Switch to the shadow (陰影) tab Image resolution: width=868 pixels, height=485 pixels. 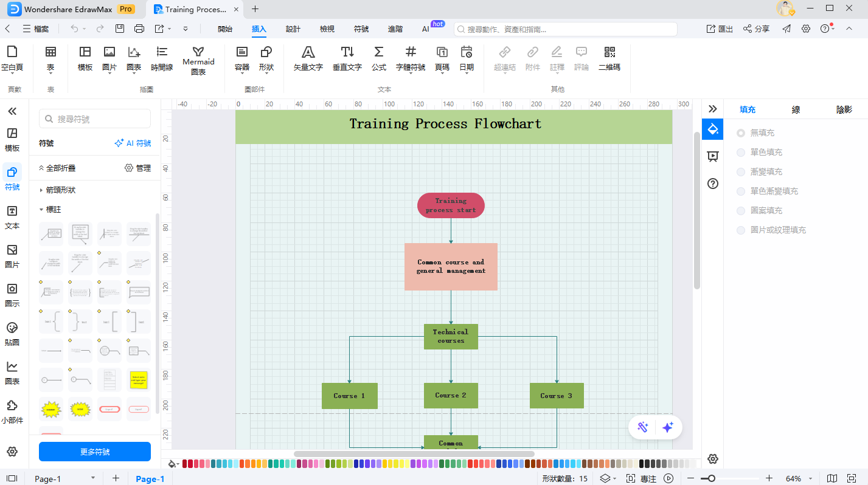click(x=844, y=110)
